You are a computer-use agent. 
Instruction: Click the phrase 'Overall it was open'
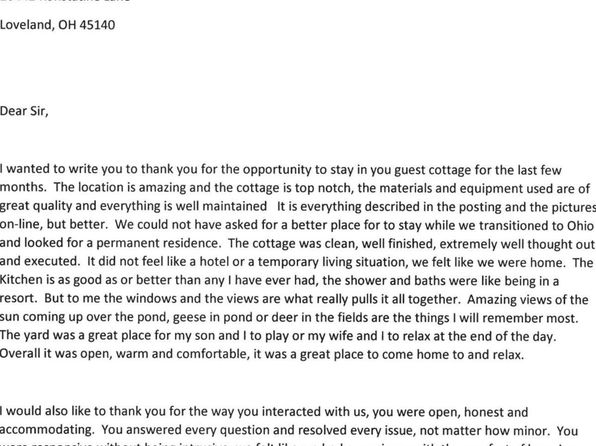[x=55, y=354]
